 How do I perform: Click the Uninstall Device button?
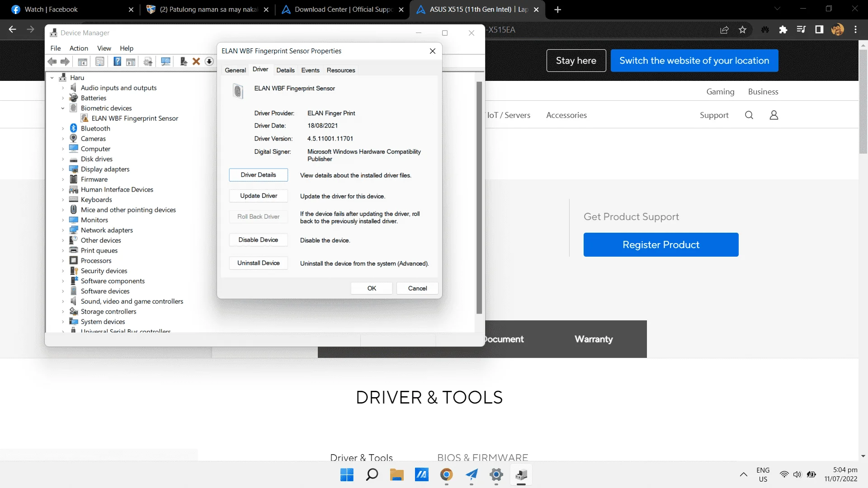coord(259,263)
